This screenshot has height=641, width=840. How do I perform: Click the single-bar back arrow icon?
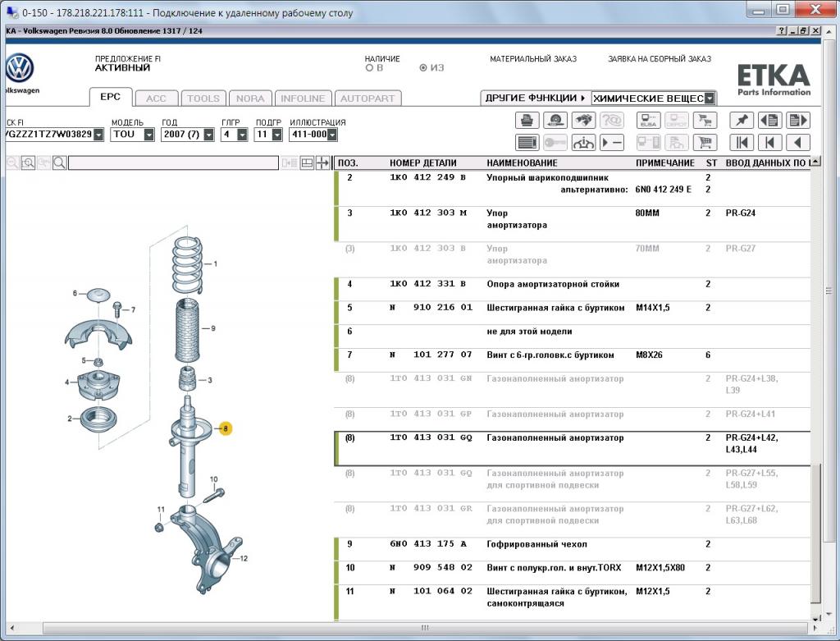pyautogui.click(x=769, y=143)
